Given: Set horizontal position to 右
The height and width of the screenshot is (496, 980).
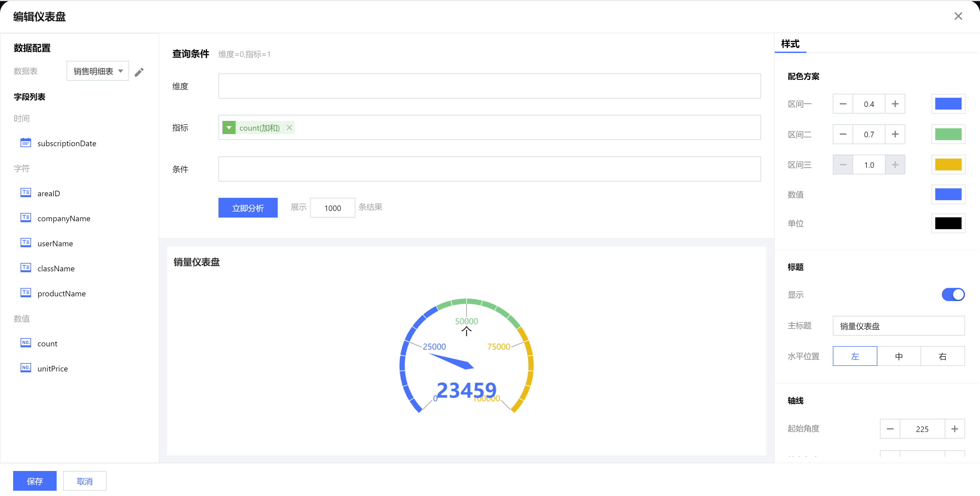Looking at the screenshot, I should (x=942, y=356).
